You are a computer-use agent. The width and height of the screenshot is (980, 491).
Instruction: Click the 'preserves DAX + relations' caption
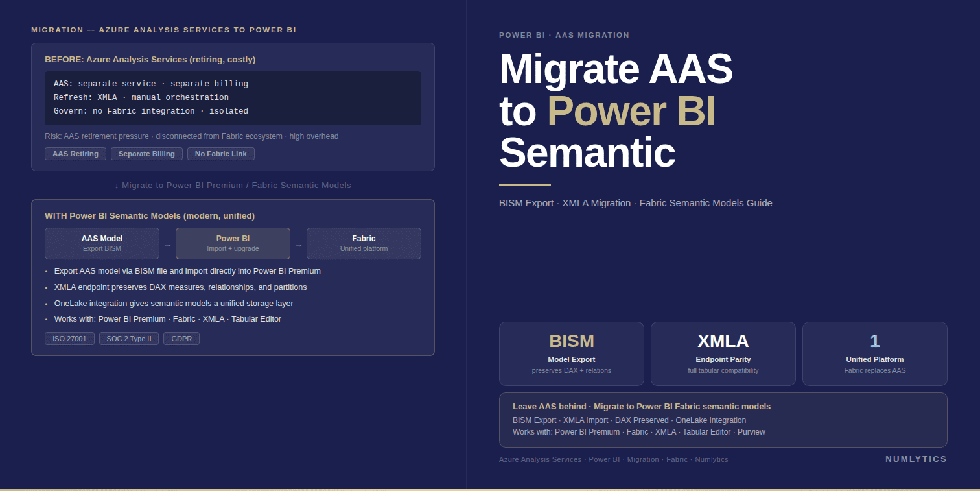[572, 371]
